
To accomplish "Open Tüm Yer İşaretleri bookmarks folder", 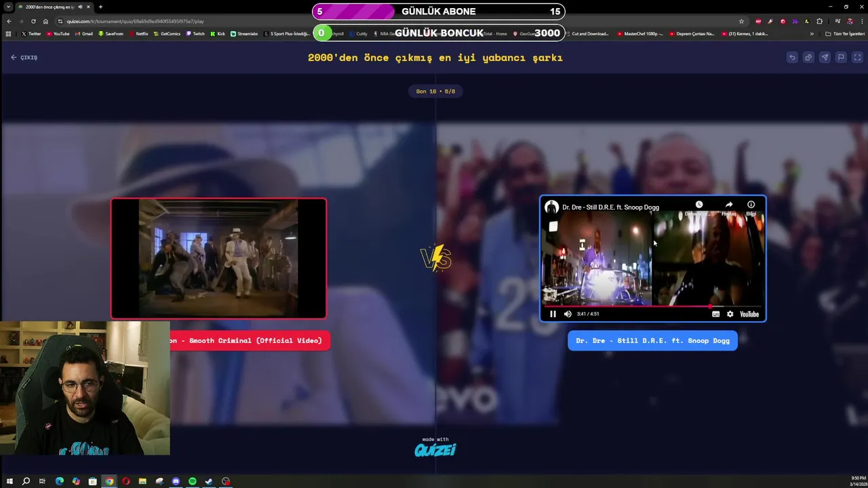I will [x=845, y=34].
